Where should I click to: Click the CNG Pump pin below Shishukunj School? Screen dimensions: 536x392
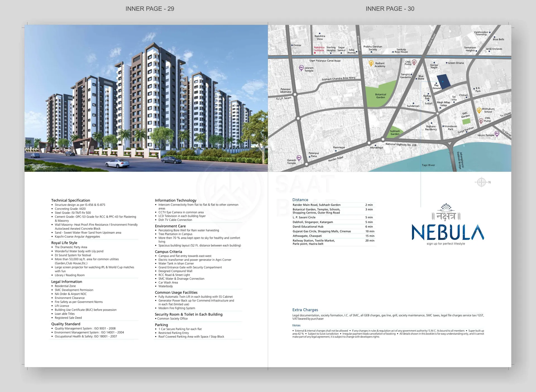click(x=481, y=121)
